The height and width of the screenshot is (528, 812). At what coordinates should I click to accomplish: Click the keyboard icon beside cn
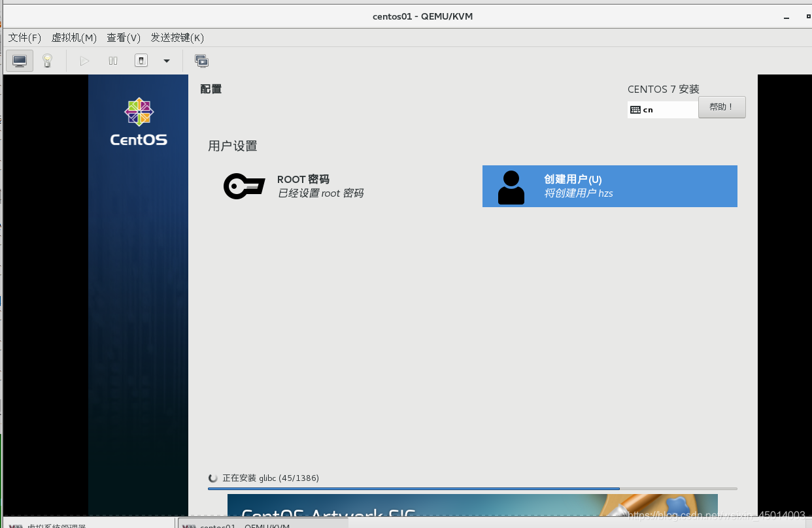tap(635, 110)
